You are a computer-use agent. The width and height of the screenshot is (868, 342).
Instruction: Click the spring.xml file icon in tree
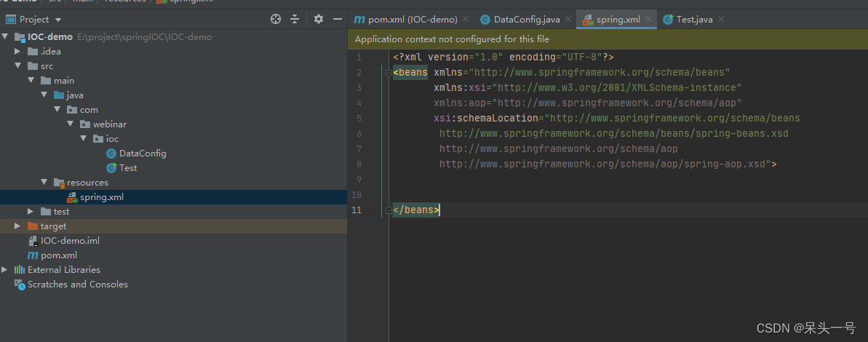click(x=72, y=197)
